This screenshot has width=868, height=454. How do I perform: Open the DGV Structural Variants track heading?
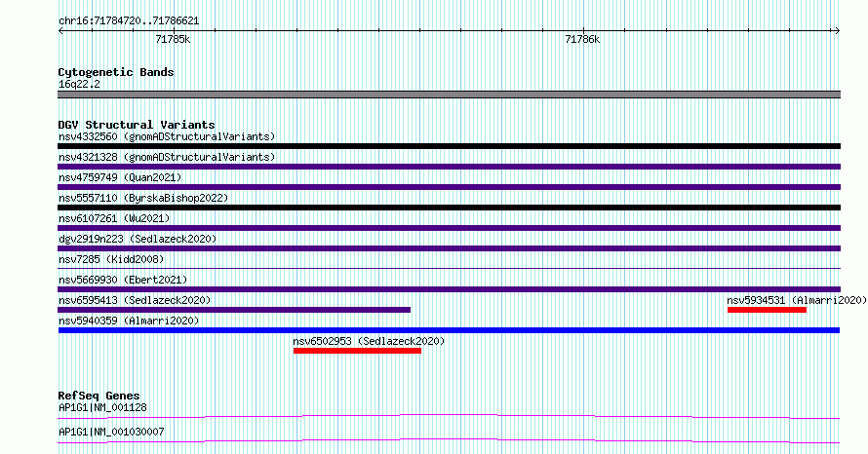137,125
